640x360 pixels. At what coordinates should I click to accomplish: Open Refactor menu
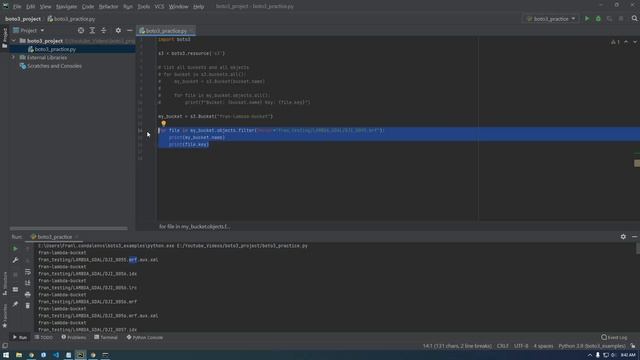(108, 7)
